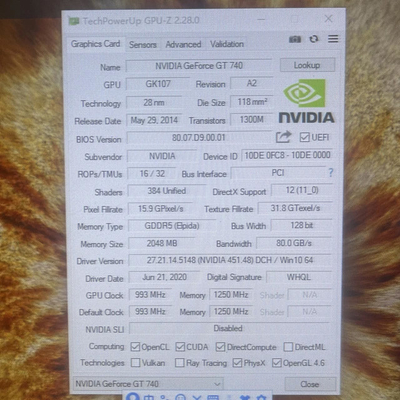
Task: Click the Subvendor field showing NVIDIA
Action: tap(162, 156)
